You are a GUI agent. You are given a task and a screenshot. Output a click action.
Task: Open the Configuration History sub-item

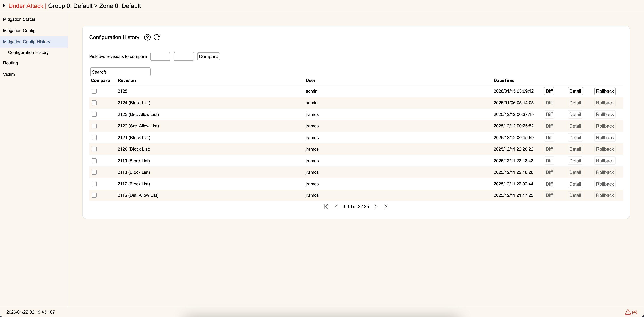tap(28, 52)
